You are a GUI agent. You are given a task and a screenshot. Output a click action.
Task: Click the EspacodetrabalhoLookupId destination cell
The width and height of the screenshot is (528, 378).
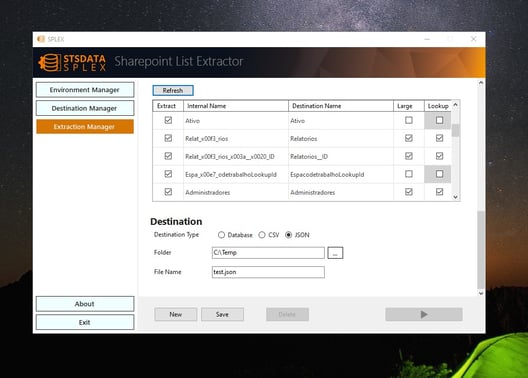pyautogui.click(x=341, y=174)
